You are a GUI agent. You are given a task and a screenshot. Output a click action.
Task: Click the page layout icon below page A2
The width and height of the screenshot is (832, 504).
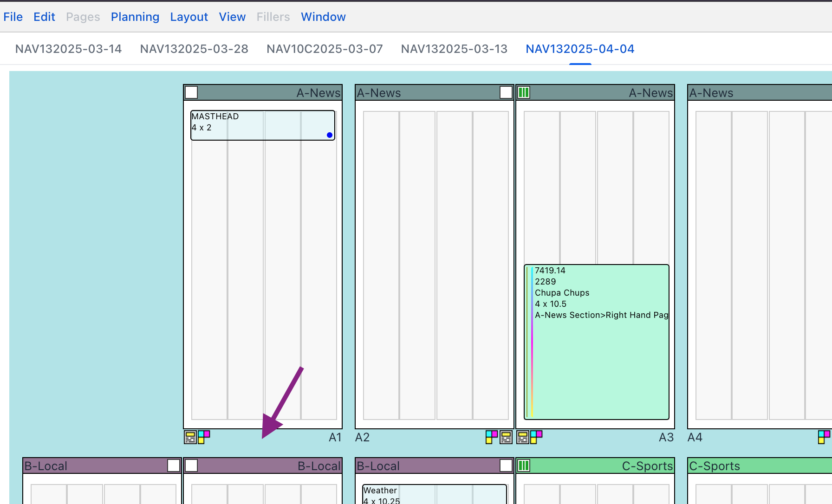pyautogui.click(x=506, y=437)
